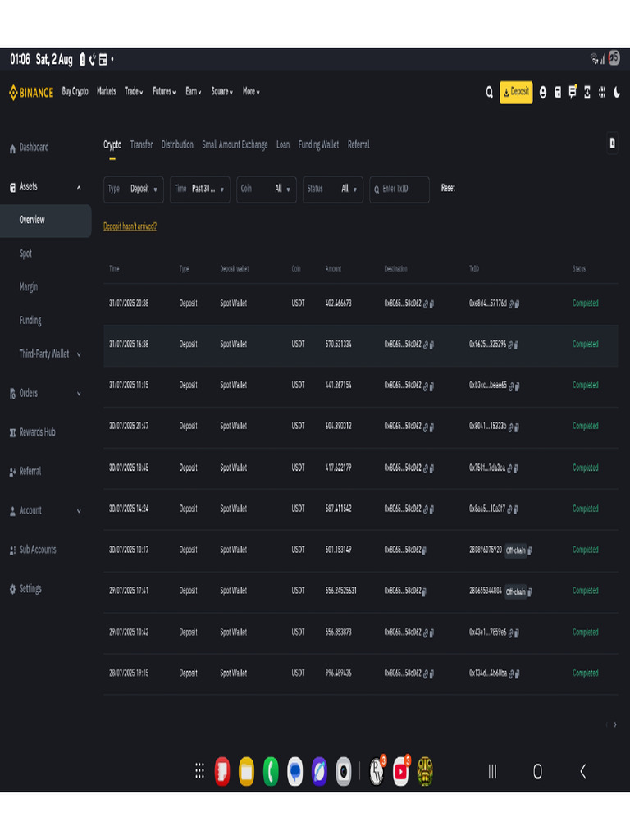Copy off-chain TxID 280896075920

point(530,550)
